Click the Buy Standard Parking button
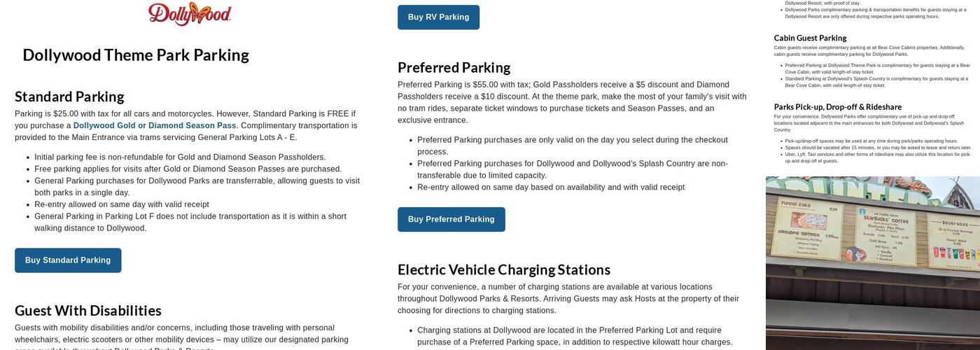This screenshot has height=350, width=980. click(x=68, y=260)
